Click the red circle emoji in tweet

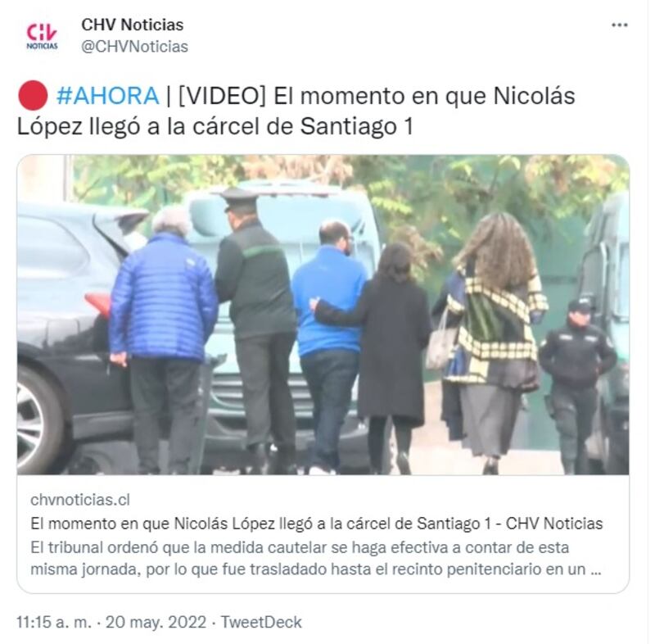click(x=33, y=96)
